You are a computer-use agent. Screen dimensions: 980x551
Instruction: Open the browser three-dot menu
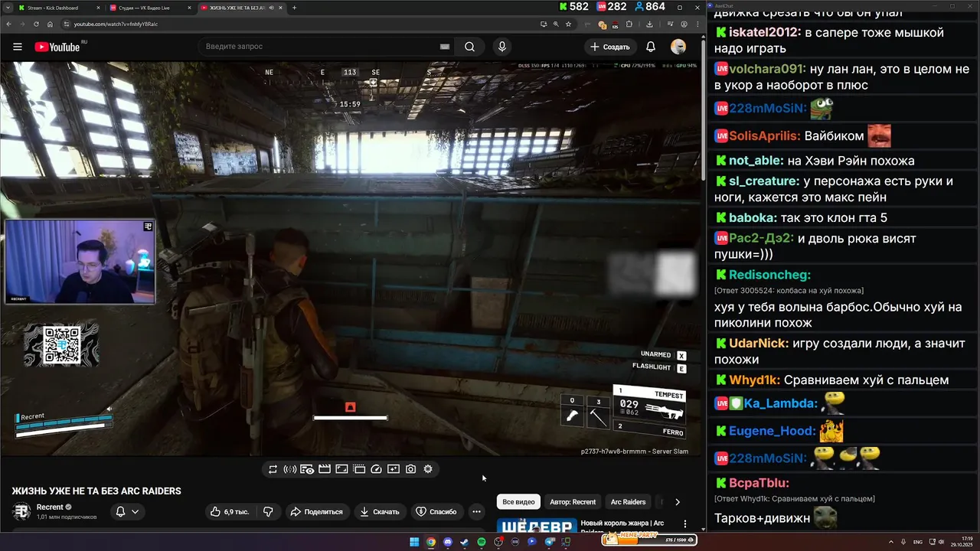696,24
